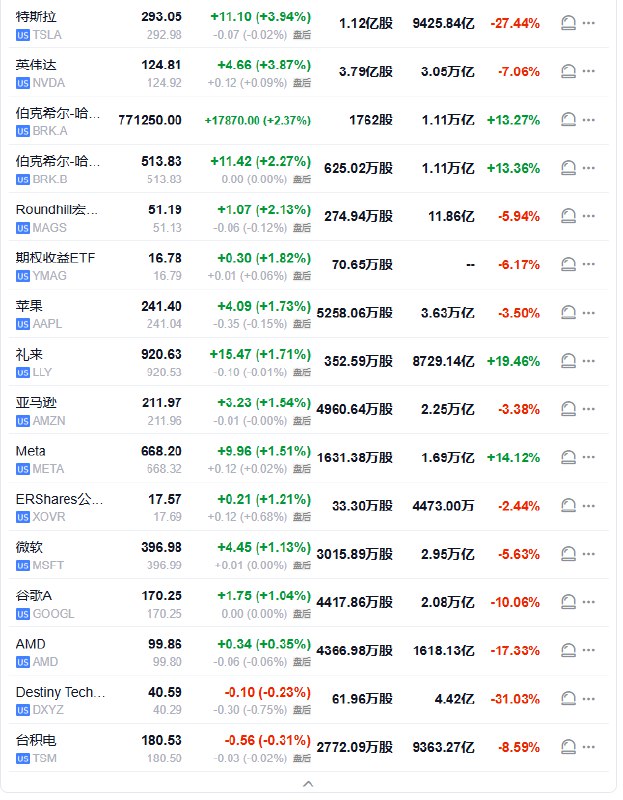Set price alert bell for AAPL
The height and width of the screenshot is (800, 623).
[x=568, y=313]
